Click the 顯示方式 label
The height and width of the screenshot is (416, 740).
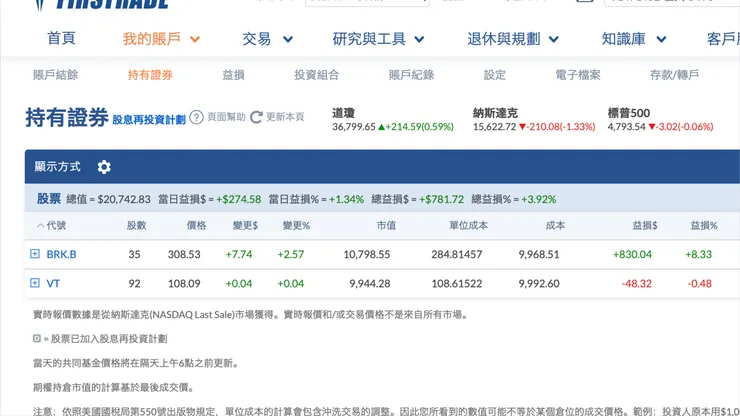(x=57, y=167)
